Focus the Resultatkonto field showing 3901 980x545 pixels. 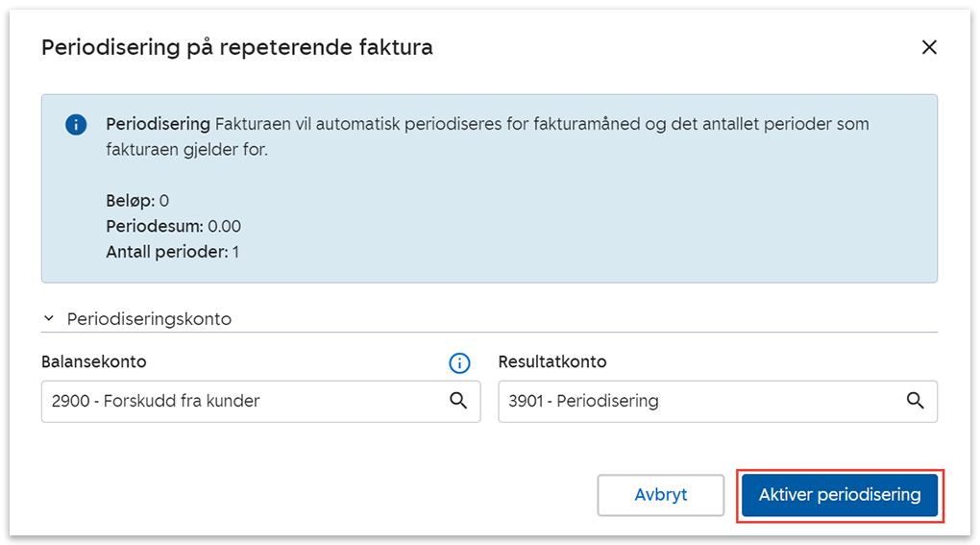(697, 401)
